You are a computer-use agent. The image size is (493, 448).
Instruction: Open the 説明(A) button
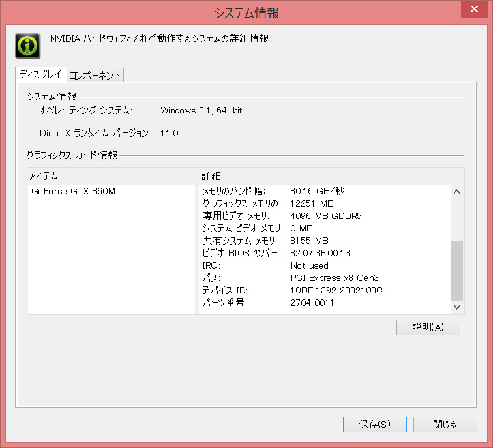click(428, 327)
